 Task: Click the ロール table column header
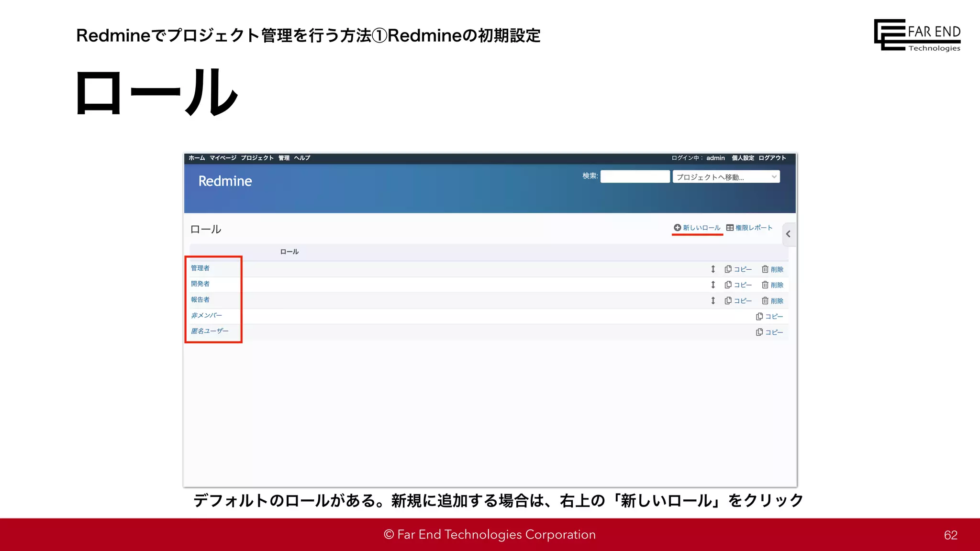tap(290, 252)
